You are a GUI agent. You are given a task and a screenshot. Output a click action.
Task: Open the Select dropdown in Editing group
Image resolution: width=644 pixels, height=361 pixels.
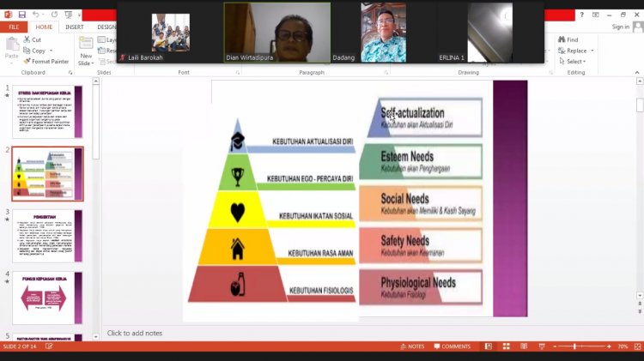[x=574, y=62]
